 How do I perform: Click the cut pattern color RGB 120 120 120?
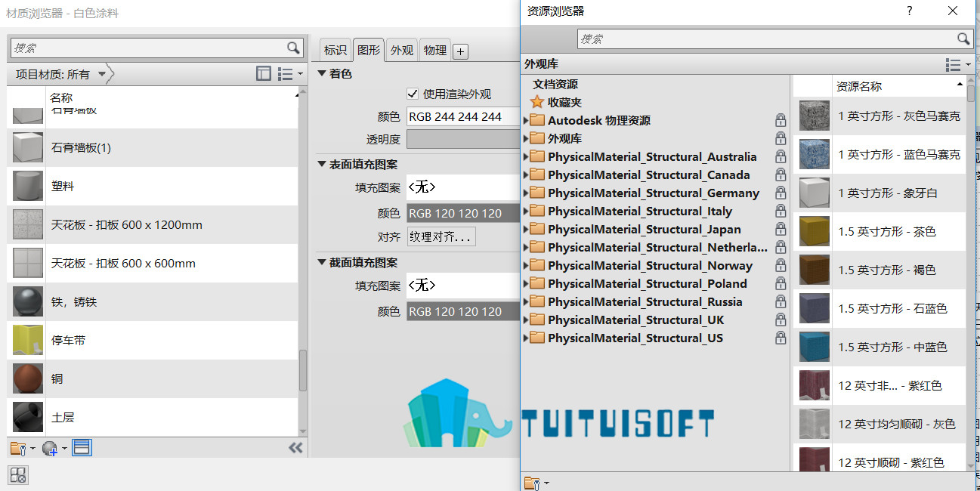click(x=463, y=311)
